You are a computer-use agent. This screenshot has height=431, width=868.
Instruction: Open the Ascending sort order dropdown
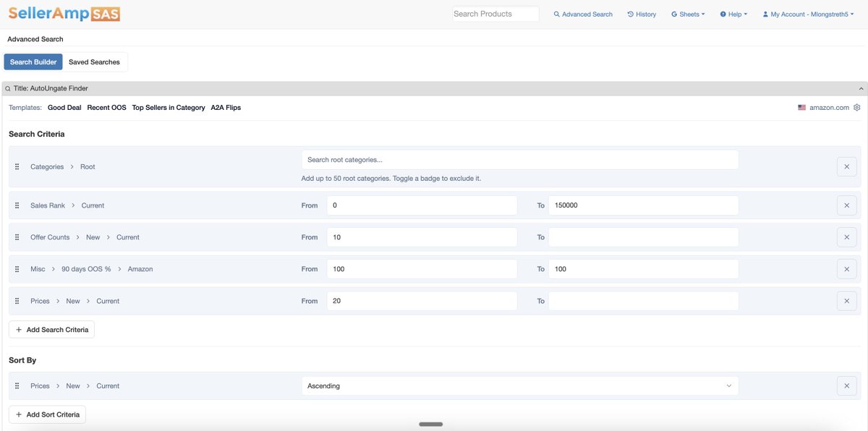point(520,386)
